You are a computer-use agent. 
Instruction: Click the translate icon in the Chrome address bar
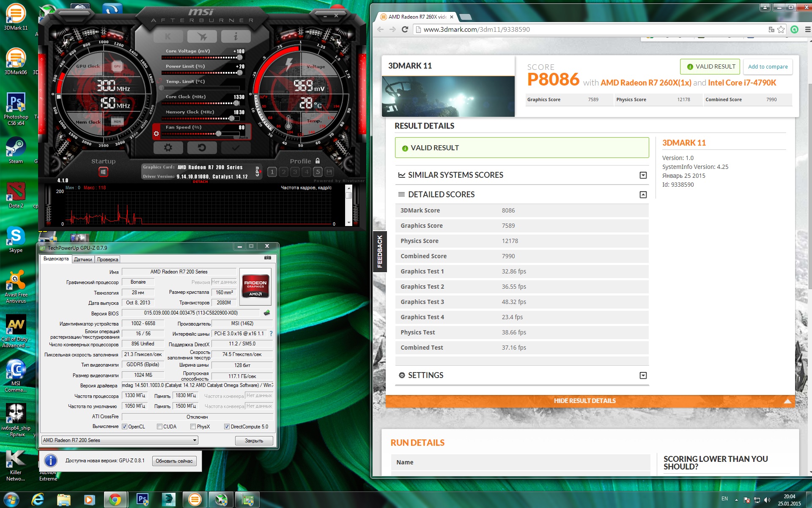coord(771,29)
